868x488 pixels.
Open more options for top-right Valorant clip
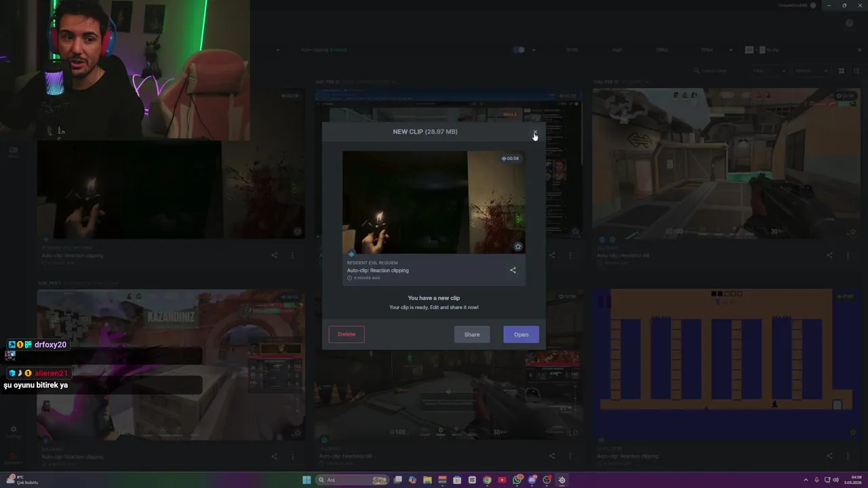tap(848, 256)
